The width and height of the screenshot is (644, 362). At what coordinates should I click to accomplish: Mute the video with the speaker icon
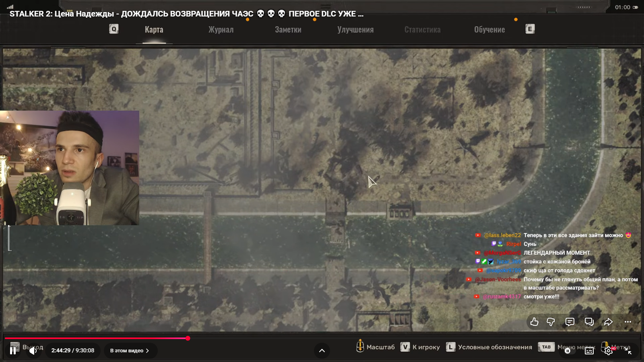tap(33, 351)
